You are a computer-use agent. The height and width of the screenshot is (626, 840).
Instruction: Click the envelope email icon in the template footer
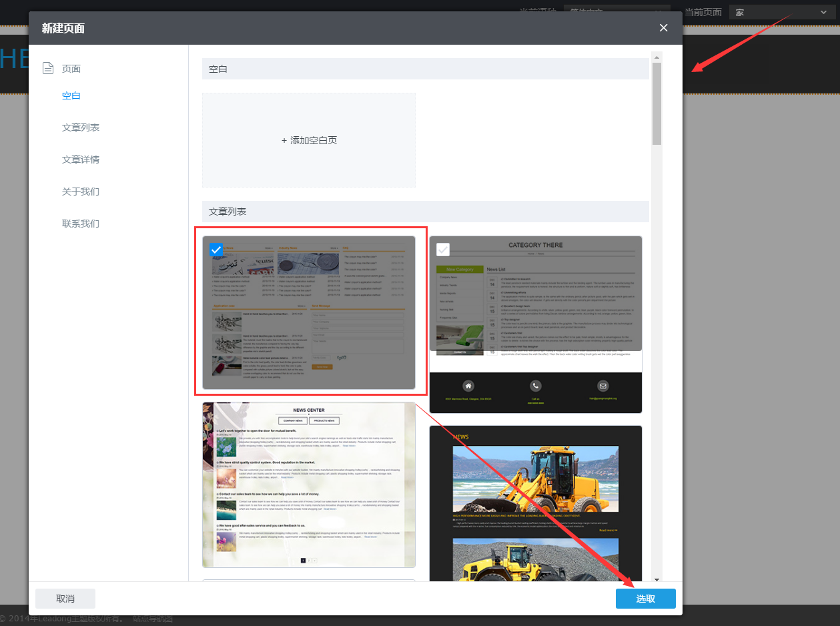[603, 386]
